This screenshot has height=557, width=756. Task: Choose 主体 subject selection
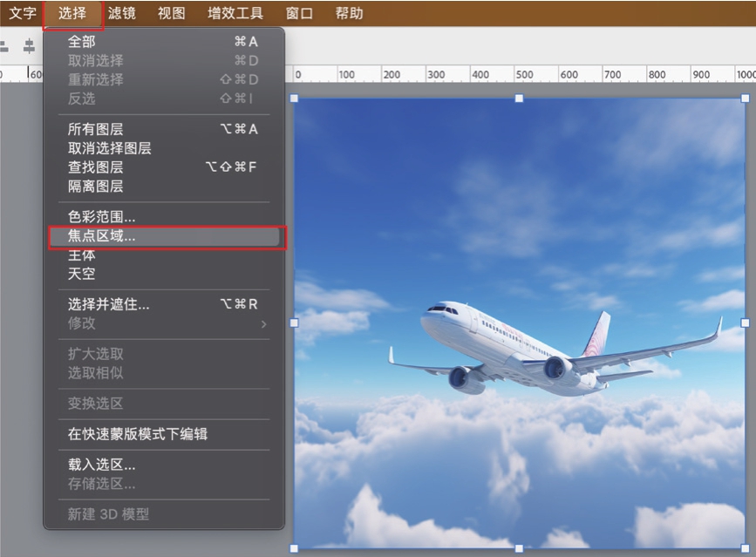[164, 255]
